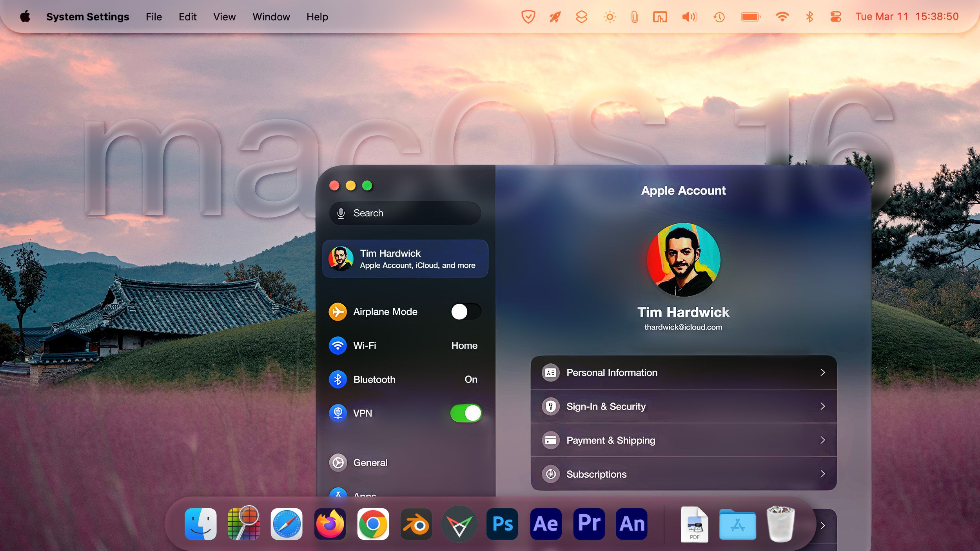The image size is (980, 551).
Task: Click the System Settings File menu
Action: click(x=153, y=16)
